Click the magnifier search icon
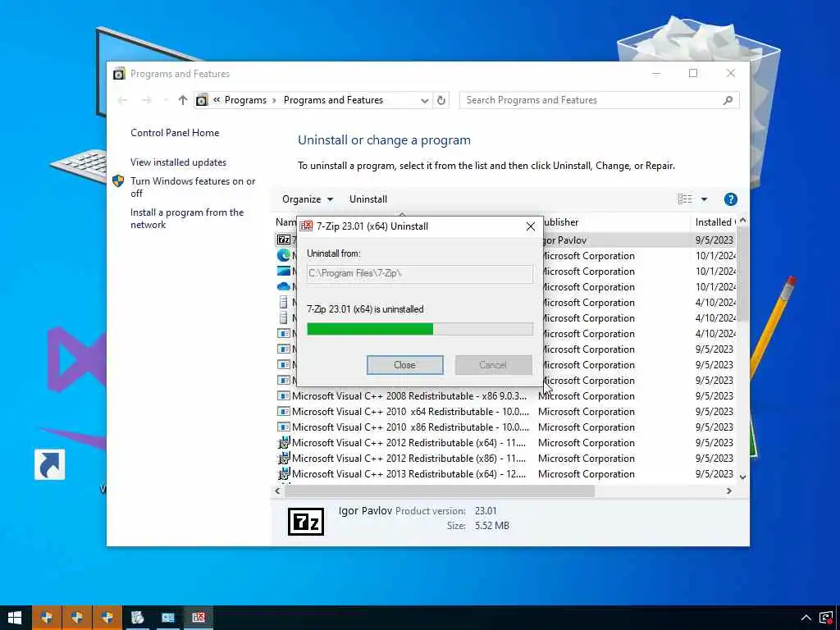The image size is (840, 630). tap(728, 100)
